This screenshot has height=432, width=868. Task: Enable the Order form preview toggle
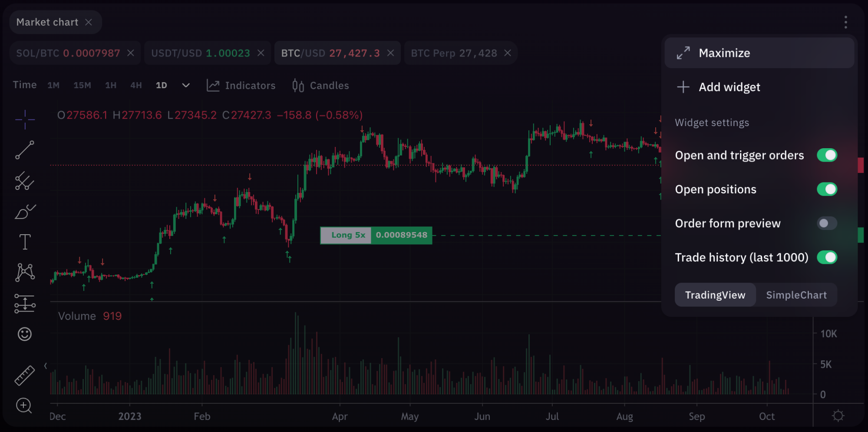click(x=827, y=223)
